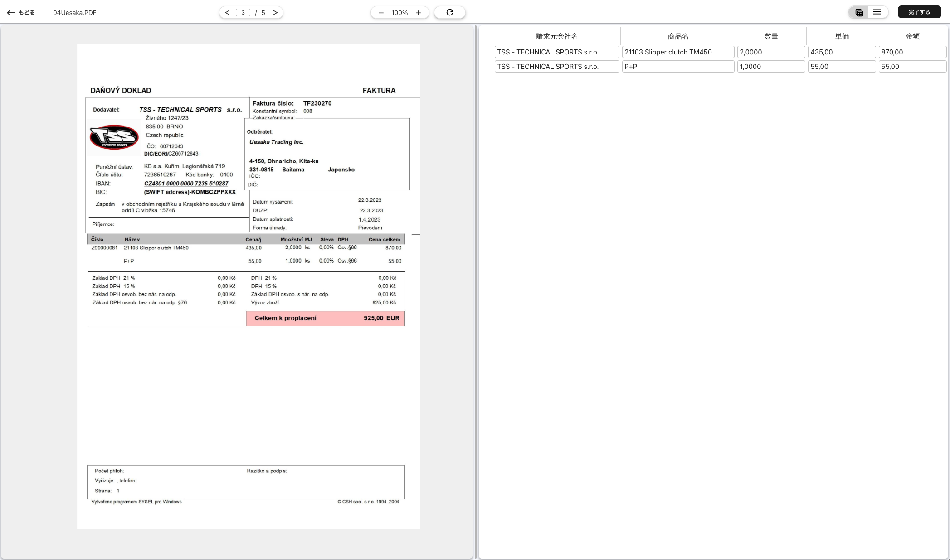This screenshot has height=560, width=950.
Task: Click 'FAKTURA' heading in the document
Action: pyautogui.click(x=379, y=90)
